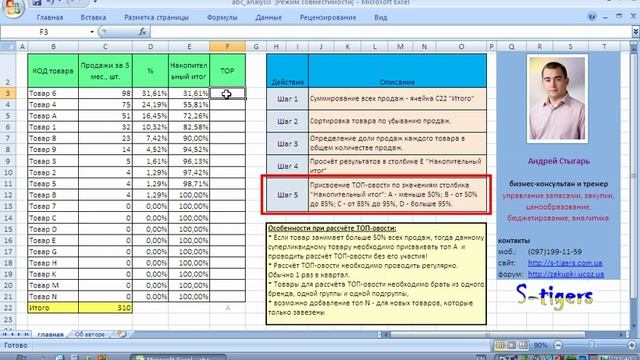
Task: Switch to the Об авторе sheet tab
Action: 89,334
